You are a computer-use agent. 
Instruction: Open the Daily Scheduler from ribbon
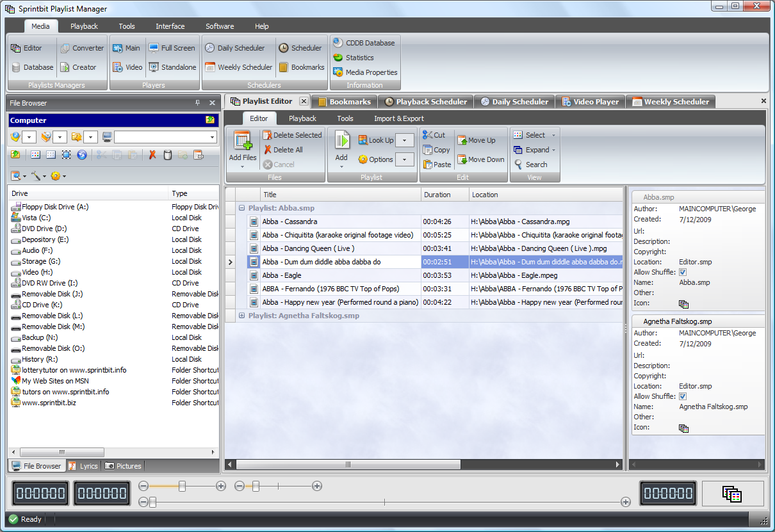tap(234, 48)
